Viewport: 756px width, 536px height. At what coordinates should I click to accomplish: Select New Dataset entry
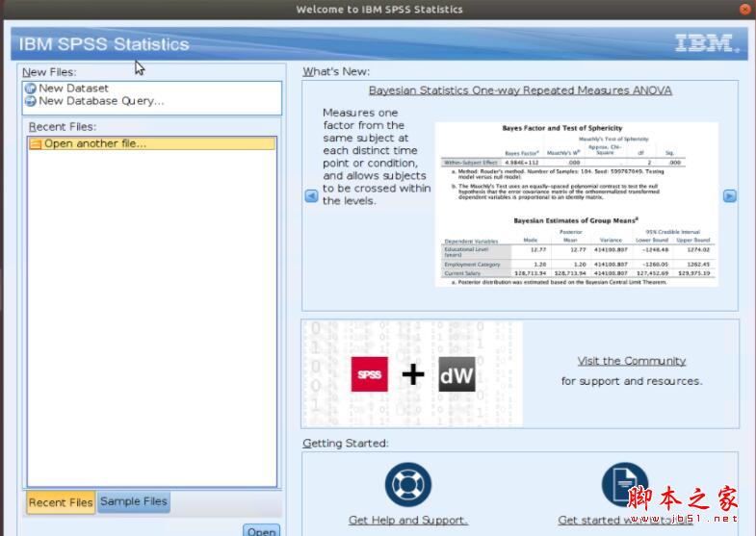(73, 89)
